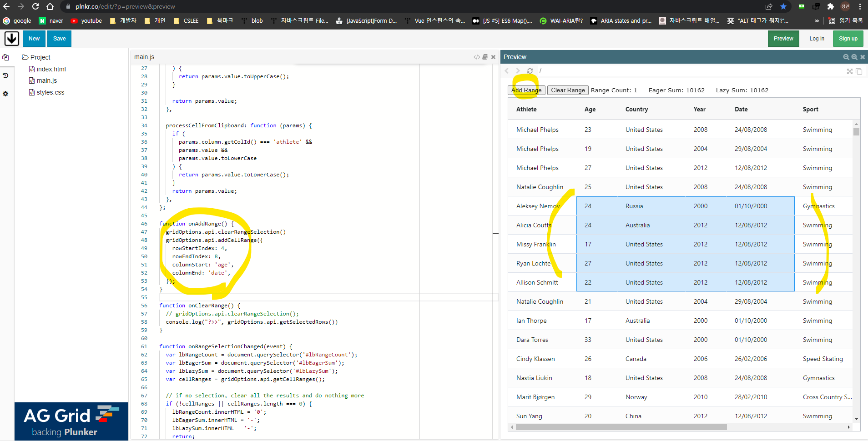Open the book-with-speech-bubble extension icon
Screen dimensions: 868x441
coord(816,6)
